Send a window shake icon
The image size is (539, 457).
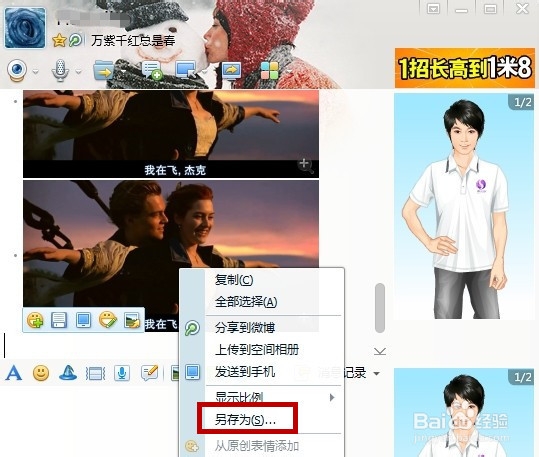pos(95,373)
